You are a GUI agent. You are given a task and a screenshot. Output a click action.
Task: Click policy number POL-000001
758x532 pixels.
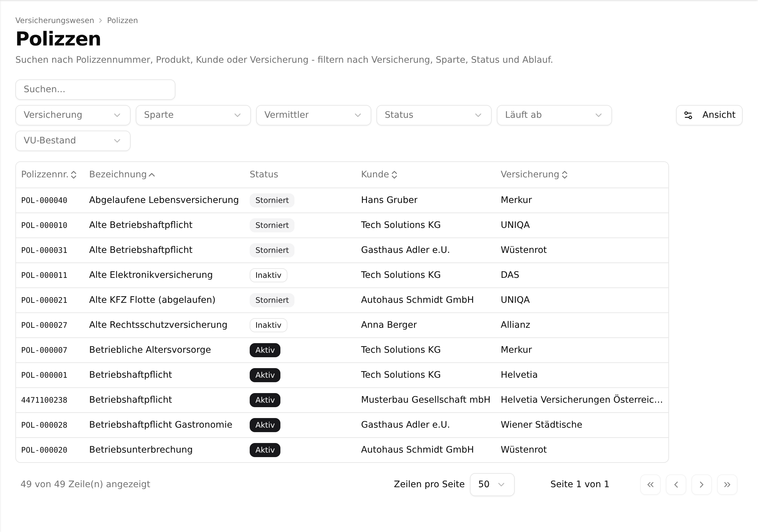44,375
